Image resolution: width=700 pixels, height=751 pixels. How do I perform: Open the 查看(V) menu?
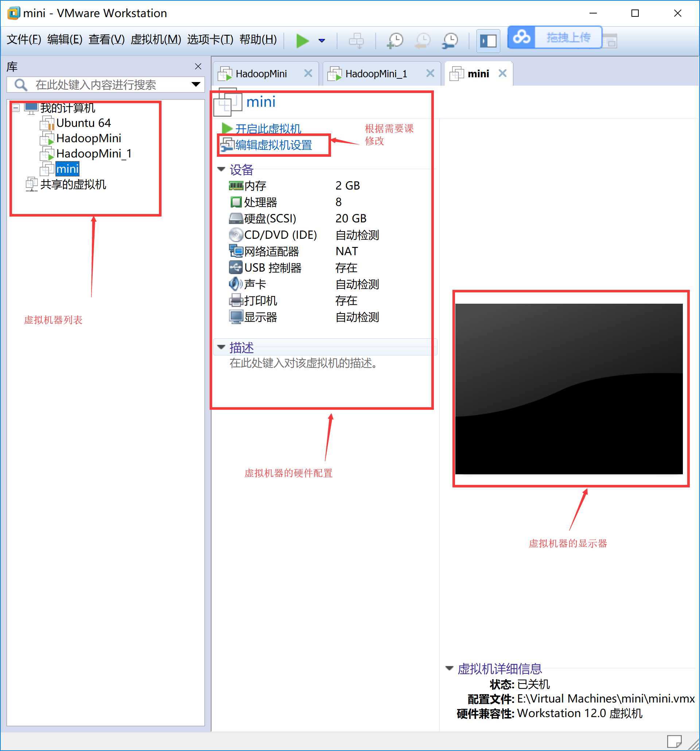point(106,39)
